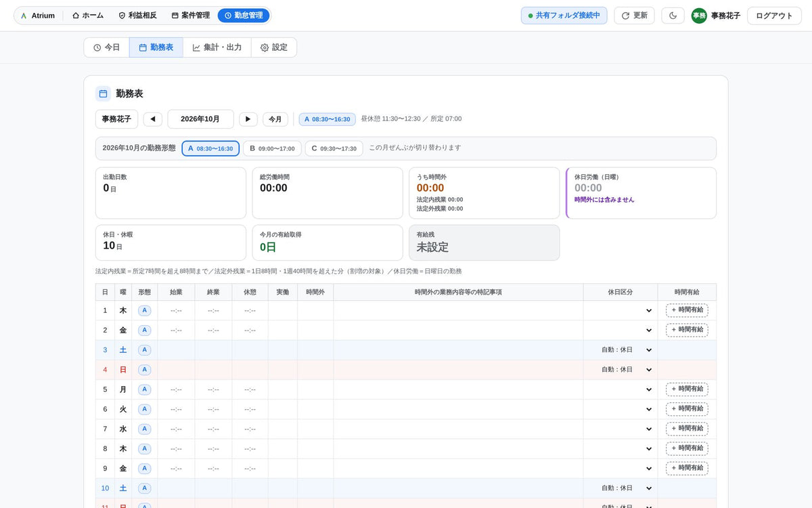The height and width of the screenshot is (508, 812).
Task: Click the A shift badge for day 2
Action: pos(144,330)
